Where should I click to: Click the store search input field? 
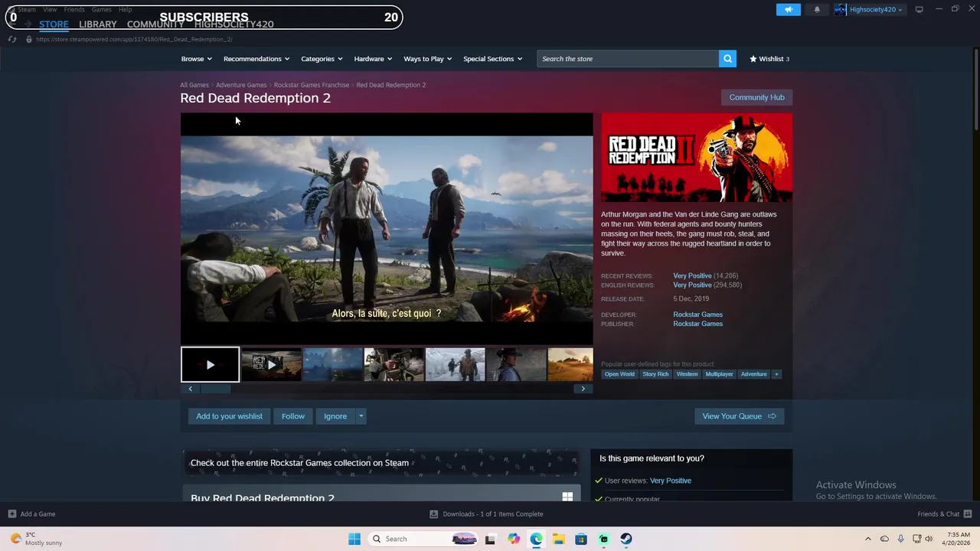tap(628, 59)
